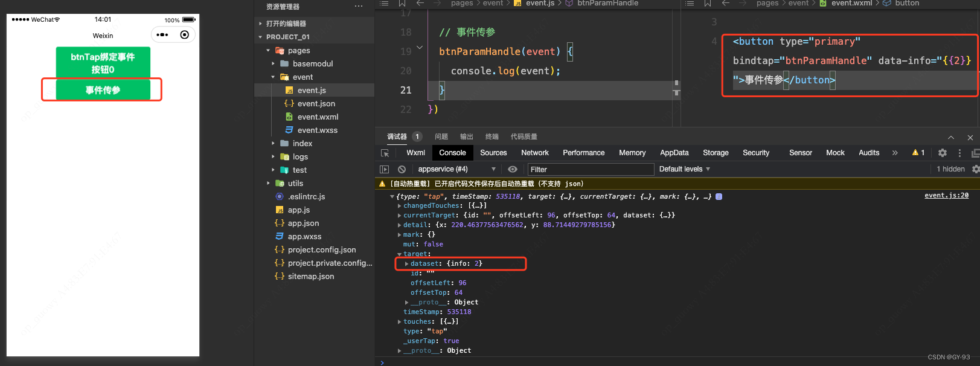Open the Performance tab
The height and width of the screenshot is (366, 980).
coord(583,153)
